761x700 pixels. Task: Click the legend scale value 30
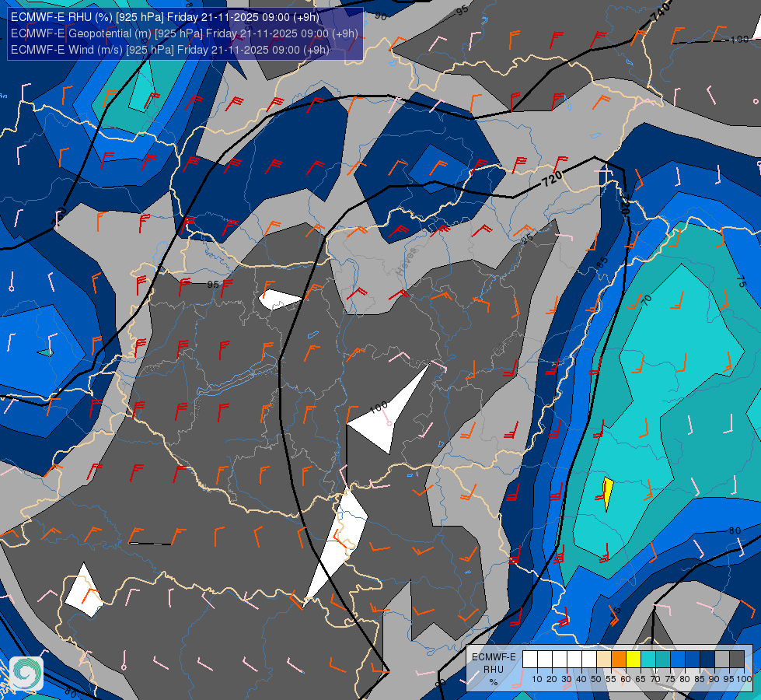click(x=567, y=679)
